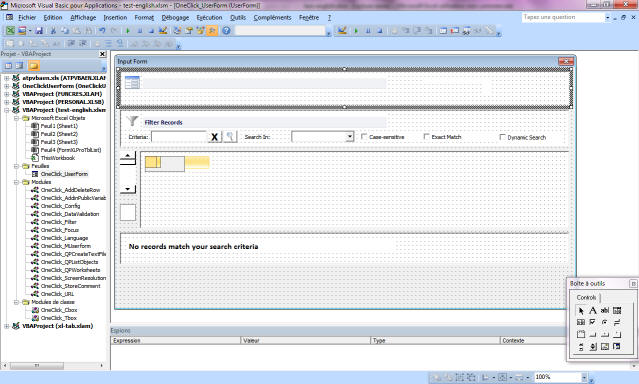Select the ScrollBar control in toolbox

(581, 347)
